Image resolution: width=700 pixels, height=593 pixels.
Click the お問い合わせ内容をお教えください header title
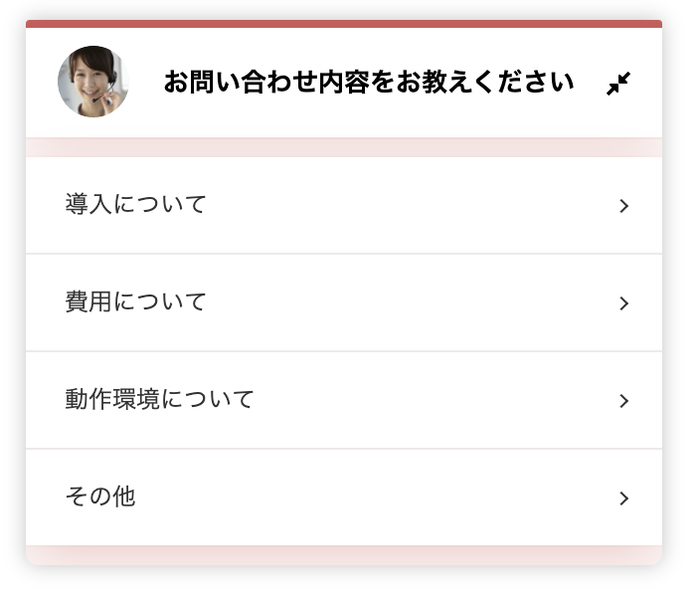point(369,83)
